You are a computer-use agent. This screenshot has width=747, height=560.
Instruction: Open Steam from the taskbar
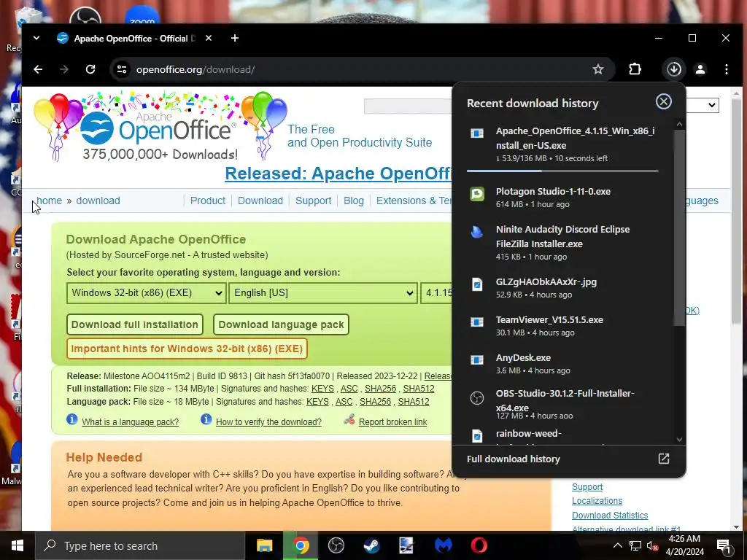371,545
